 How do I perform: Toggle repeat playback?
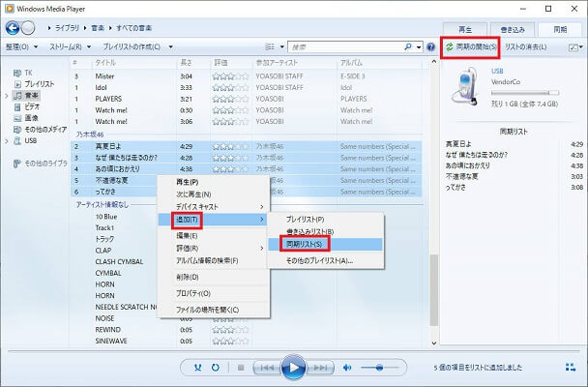pyautogui.click(x=216, y=368)
